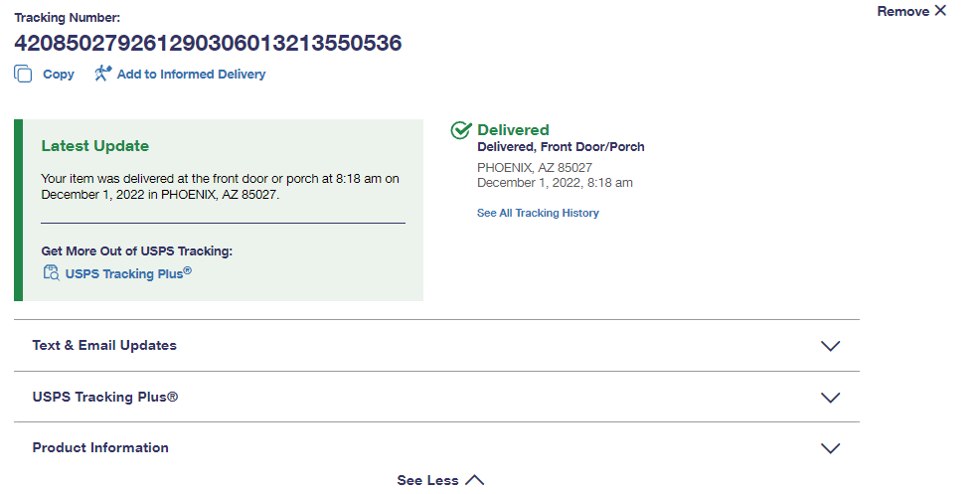Click the Remove text label
This screenshot has width=980, height=494.
[902, 11]
